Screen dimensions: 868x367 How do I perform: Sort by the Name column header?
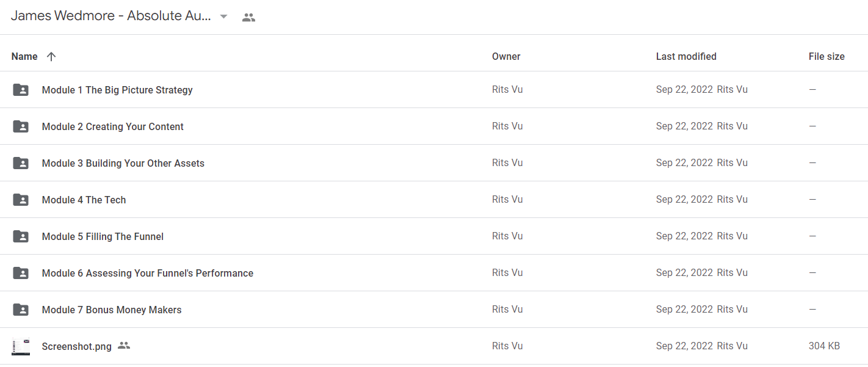[24, 56]
